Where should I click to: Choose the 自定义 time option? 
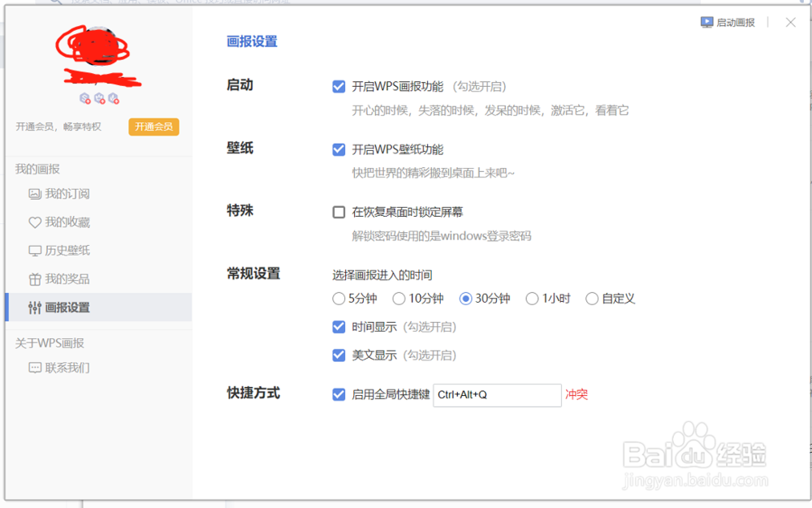coord(592,299)
